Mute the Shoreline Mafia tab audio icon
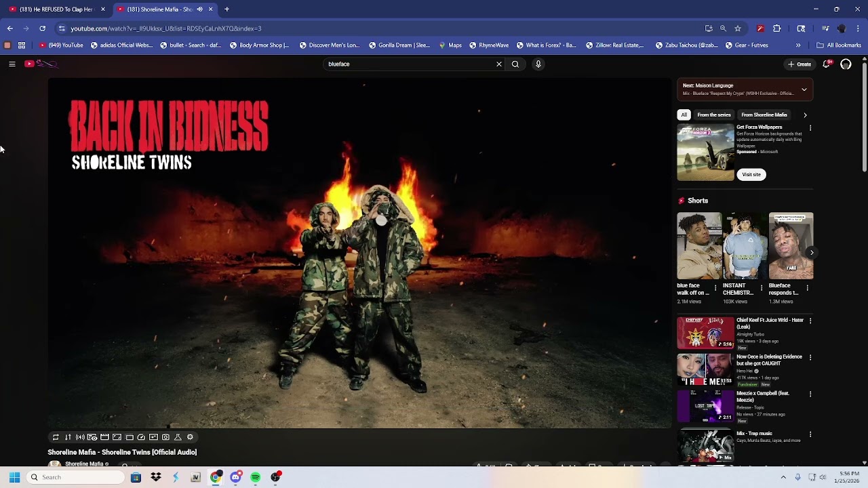 click(199, 9)
